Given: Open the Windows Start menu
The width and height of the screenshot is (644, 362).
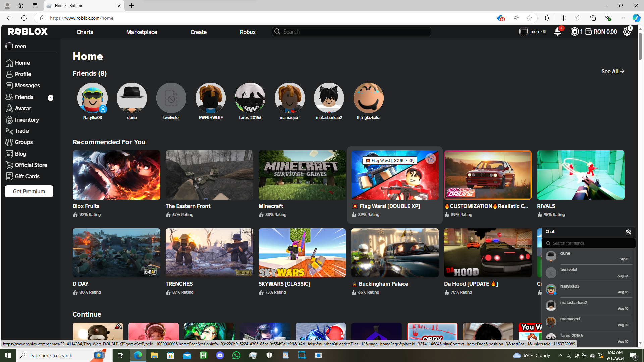Looking at the screenshot, I should click(x=8, y=355).
